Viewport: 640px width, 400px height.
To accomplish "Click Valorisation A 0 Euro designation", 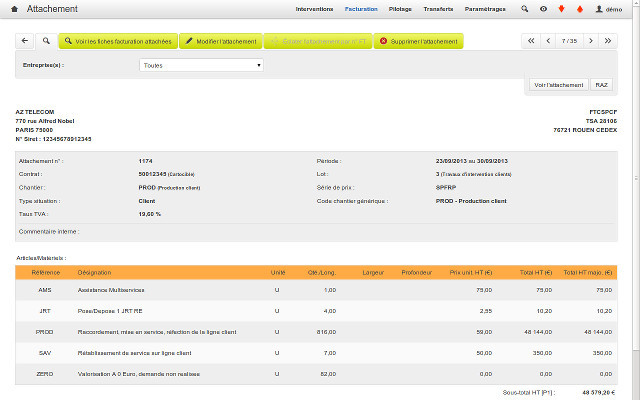I will 139,374.
